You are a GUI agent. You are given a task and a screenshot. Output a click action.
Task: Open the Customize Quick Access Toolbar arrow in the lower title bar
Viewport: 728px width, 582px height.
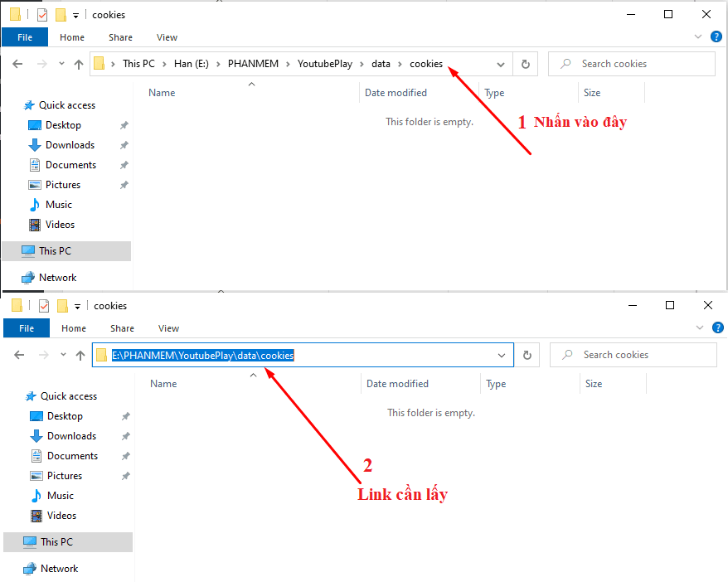[78, 306]
